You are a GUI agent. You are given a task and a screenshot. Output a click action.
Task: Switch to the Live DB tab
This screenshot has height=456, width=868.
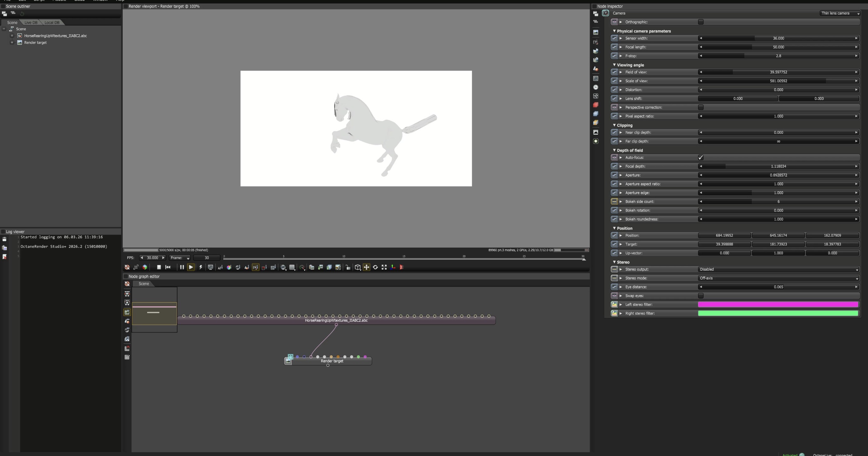coord(31,23)
